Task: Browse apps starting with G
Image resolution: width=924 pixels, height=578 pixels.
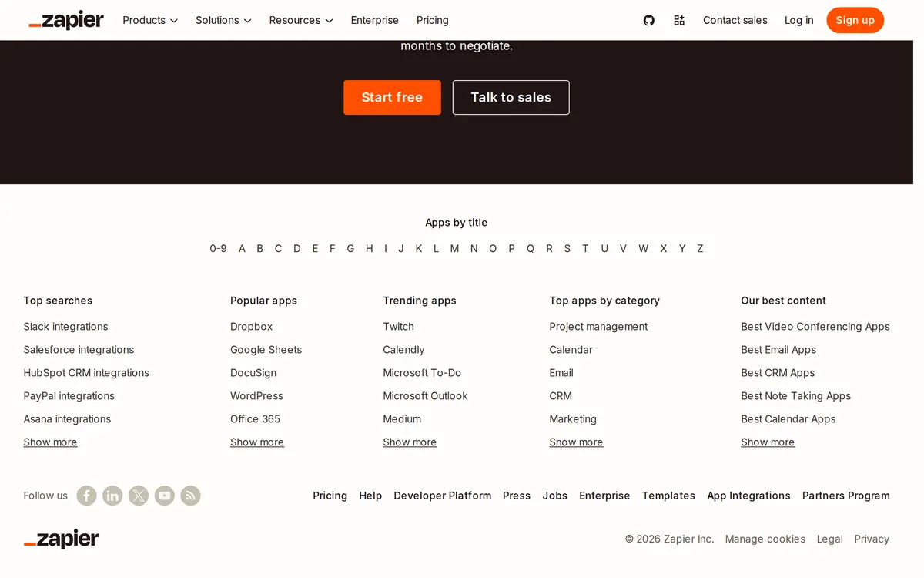Action: [x=350, y=248]
